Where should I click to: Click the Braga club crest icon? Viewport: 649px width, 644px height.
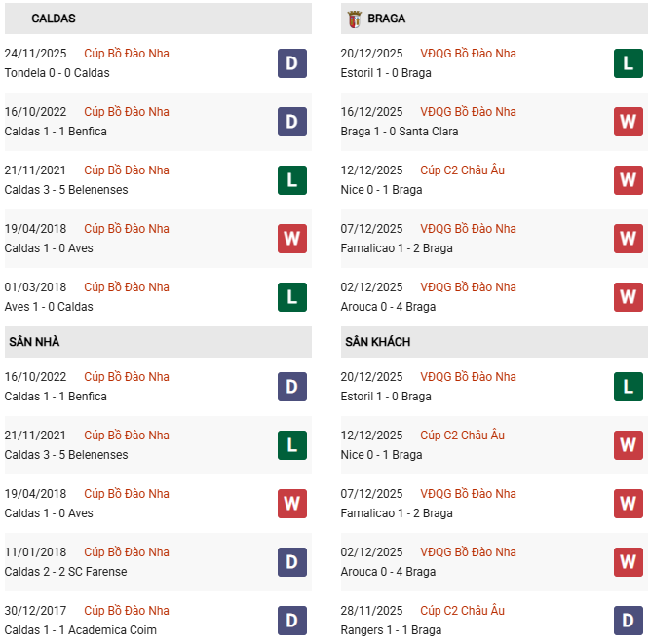pos(355,19)
